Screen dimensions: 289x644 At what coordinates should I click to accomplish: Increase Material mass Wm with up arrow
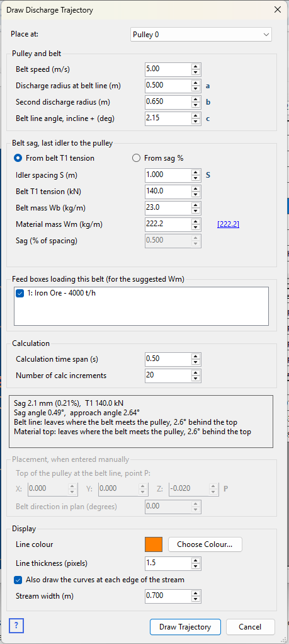(x=196, y=221)
